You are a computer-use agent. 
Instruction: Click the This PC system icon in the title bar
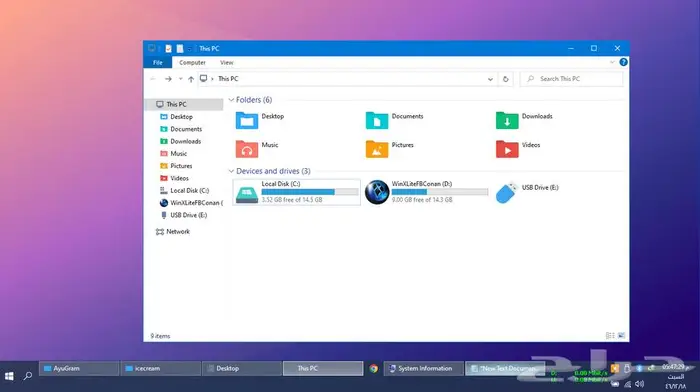(152, 48)
